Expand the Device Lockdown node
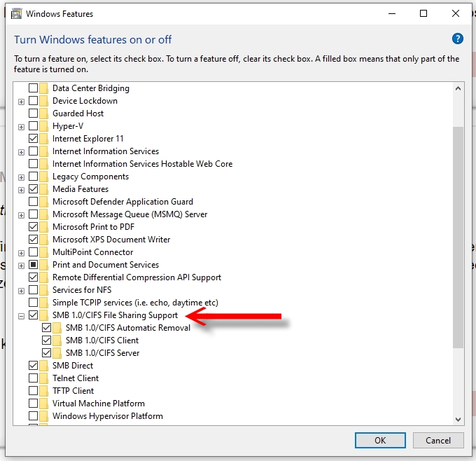Image resolution: width=476 pixels, height=461 pixels. (x=21, y=102)
